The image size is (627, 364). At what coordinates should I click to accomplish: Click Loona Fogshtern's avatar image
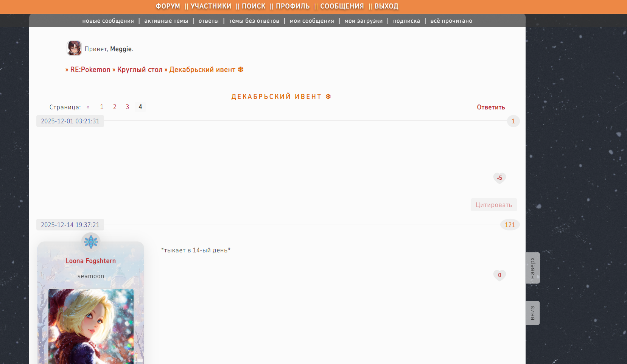(x=91, y=326)
